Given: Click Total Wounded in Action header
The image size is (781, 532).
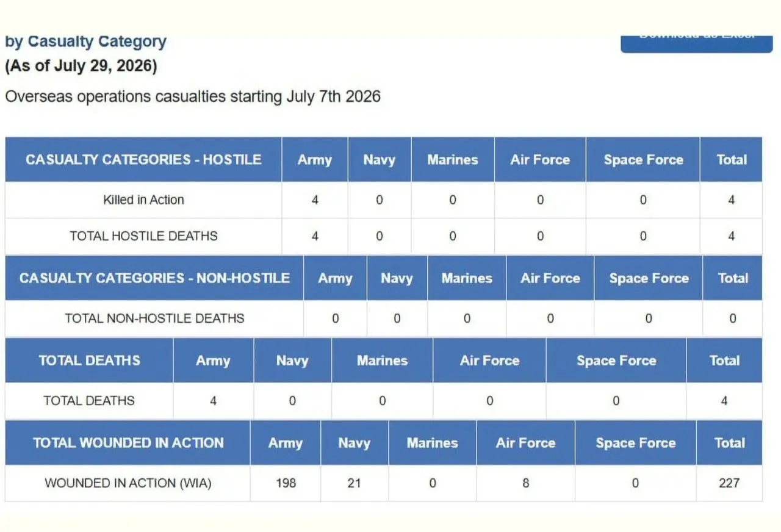Looking at the screenshot, I should click(x=128, y=443).
